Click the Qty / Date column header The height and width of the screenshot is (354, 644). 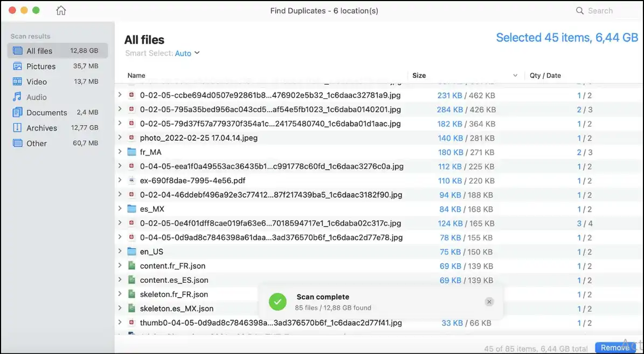coord(544,76)
